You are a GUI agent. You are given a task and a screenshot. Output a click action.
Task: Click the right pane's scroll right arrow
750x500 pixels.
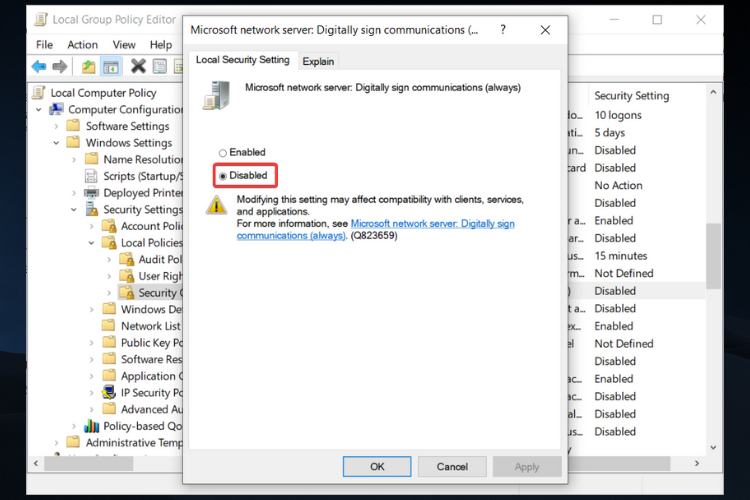697,463
